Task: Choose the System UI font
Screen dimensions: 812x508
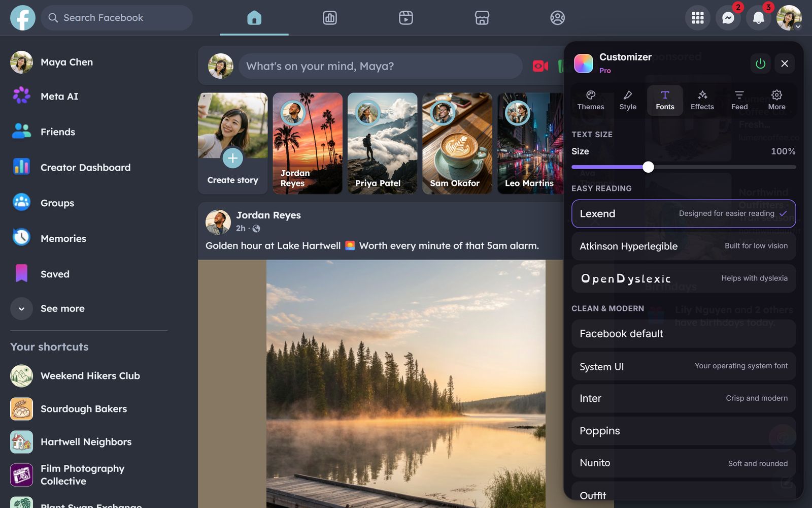Action: (x=684, y=366)
